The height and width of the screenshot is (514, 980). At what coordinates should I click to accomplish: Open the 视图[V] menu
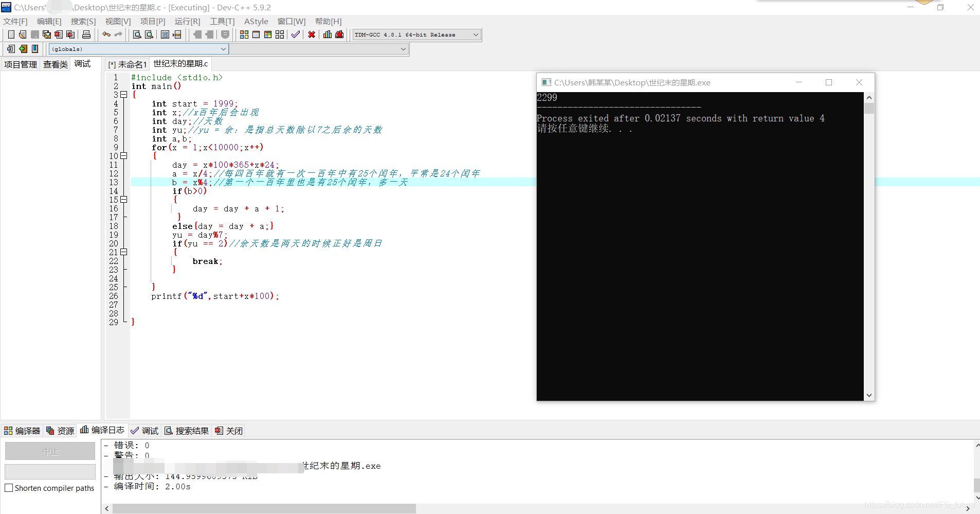pyautogui.click(x=118, y=21)
